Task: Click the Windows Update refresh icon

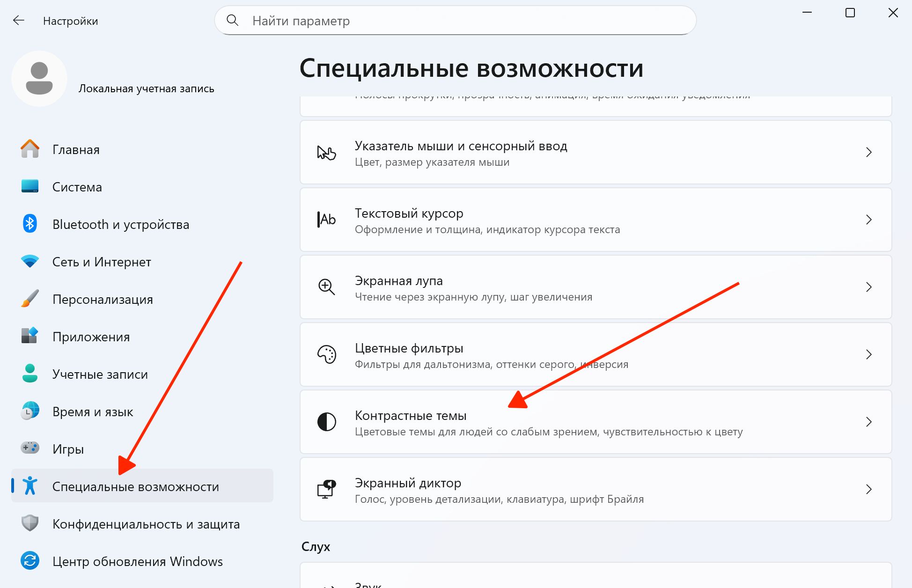Action: [x=30, y=560]
